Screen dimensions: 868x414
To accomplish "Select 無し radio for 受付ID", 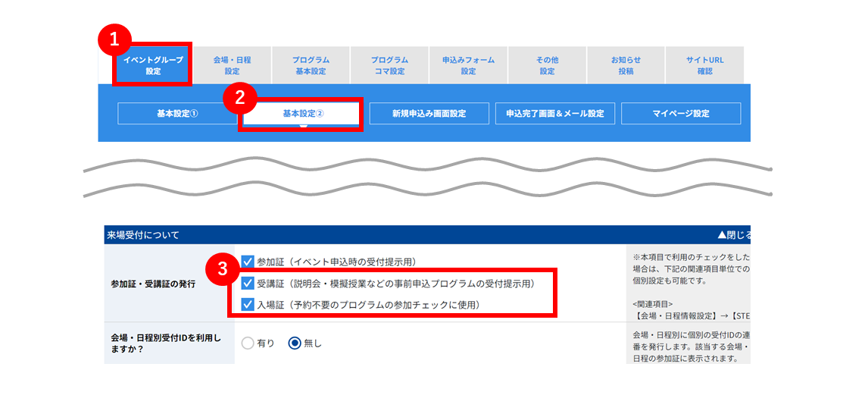I will pos(295,343).
